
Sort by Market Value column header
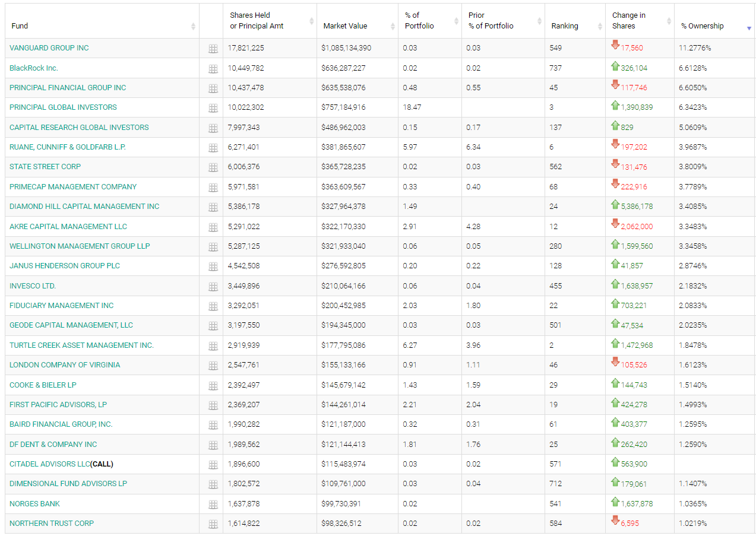coord(358,21)
